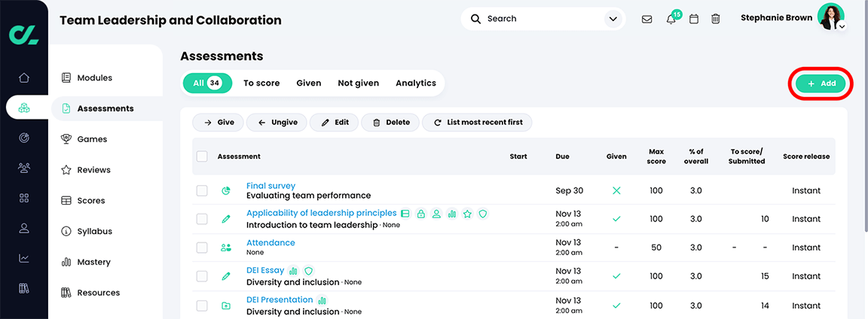Open the groups people icon in sidebar
The height and width of the screenshot is (319, 868).
click(24, 168)
